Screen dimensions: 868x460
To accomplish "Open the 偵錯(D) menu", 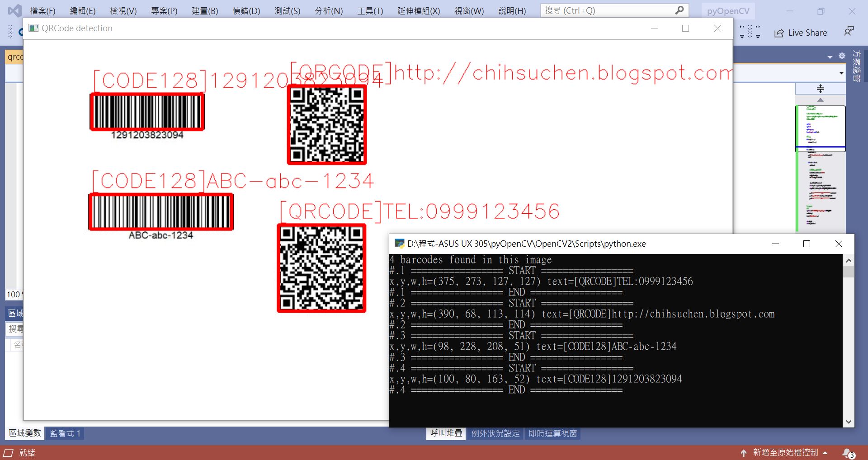I will [246, 11].
